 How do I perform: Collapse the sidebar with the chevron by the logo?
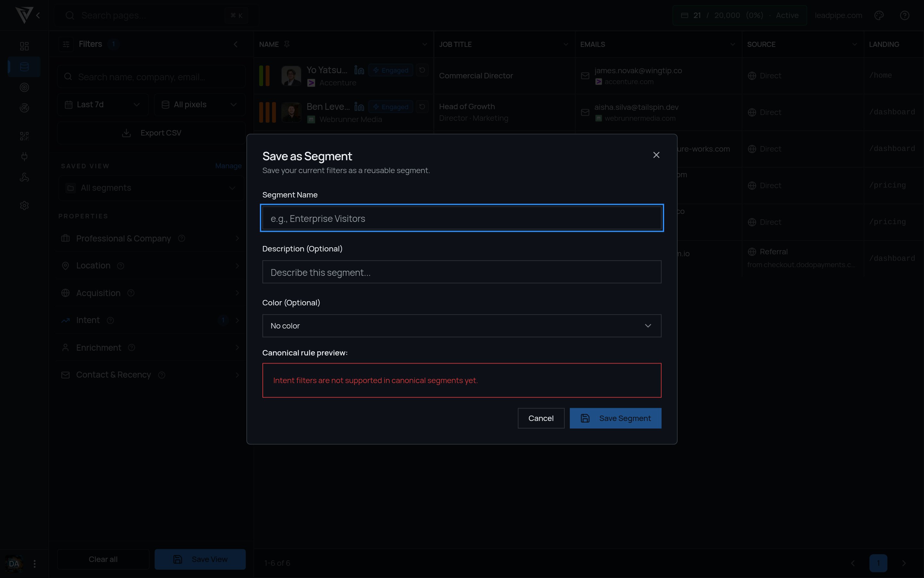[38, 15]
